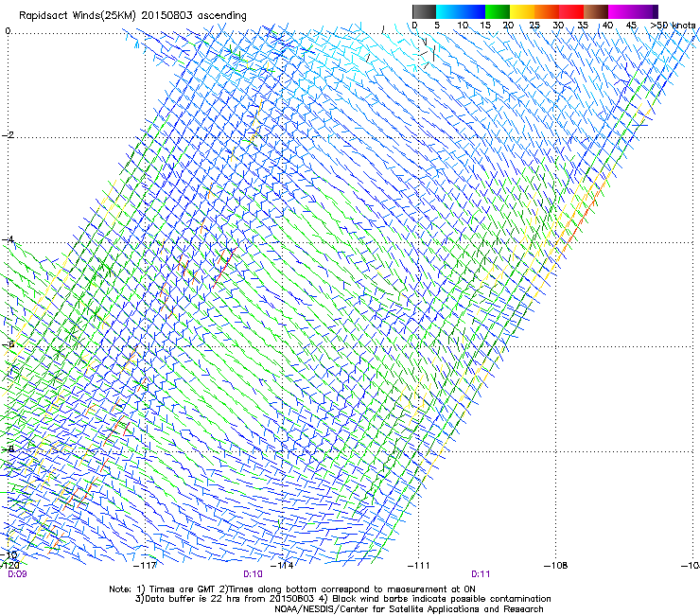Click the longitude axis label "-108"
Image resolution: width=700 pixels, height=615 pixels.
tap(556, 566)
